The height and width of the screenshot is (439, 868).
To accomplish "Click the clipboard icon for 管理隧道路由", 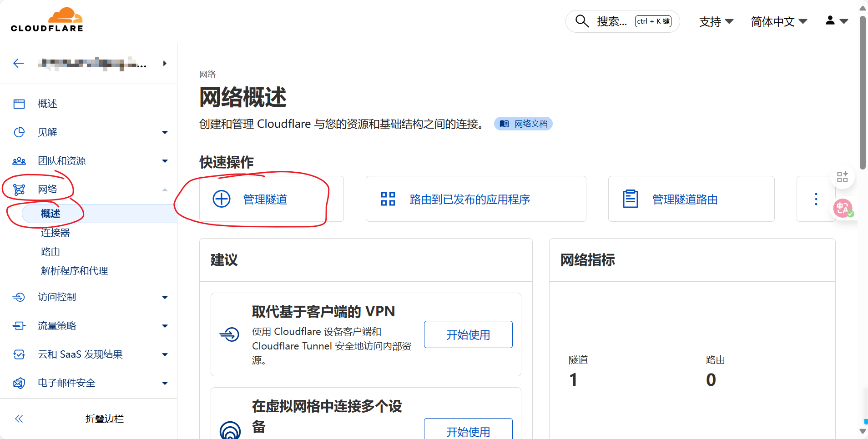I will [x=631, y=199].
